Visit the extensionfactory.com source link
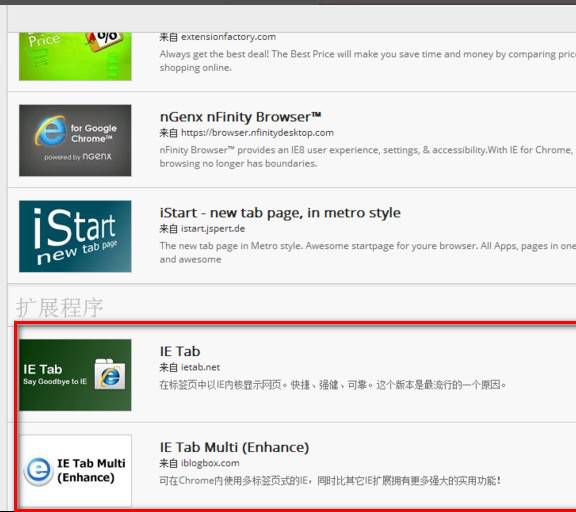This screenshot has width=576, height=512. tap(228, 37)
